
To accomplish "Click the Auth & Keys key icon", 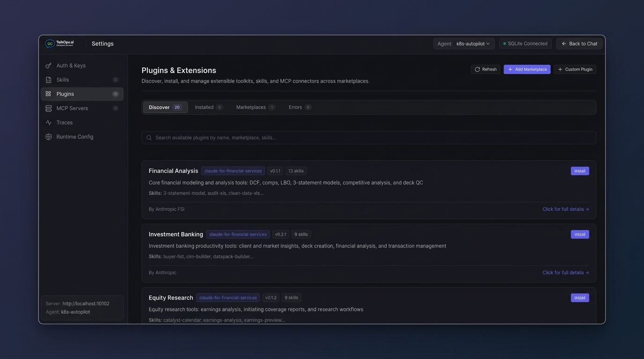I will coord(48,65).
